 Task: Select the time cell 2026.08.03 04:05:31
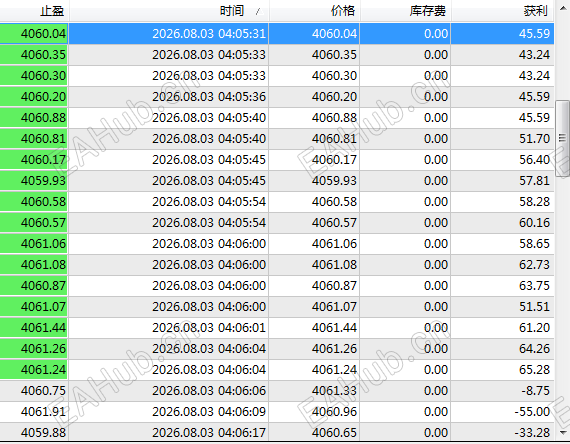tap(169, 34)
